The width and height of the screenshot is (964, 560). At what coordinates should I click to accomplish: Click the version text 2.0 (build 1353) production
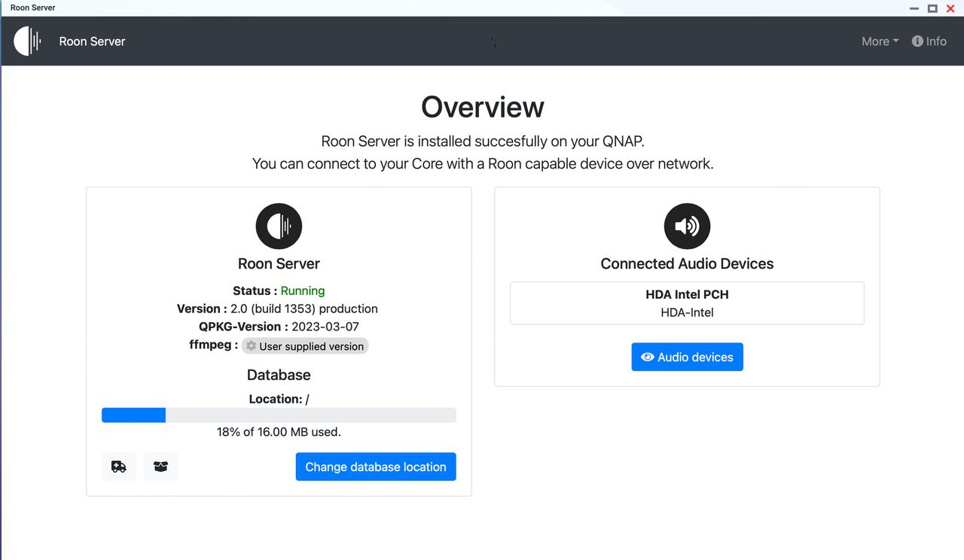tap(304, 309)
